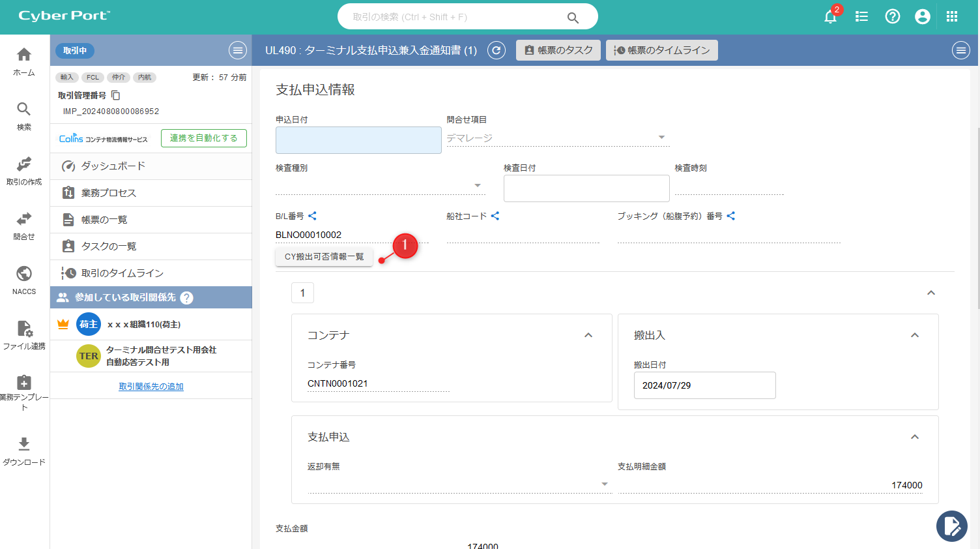Click the CY搬出可否情報一覧 button
Screen dimensions: 980x549
point(324,257)
